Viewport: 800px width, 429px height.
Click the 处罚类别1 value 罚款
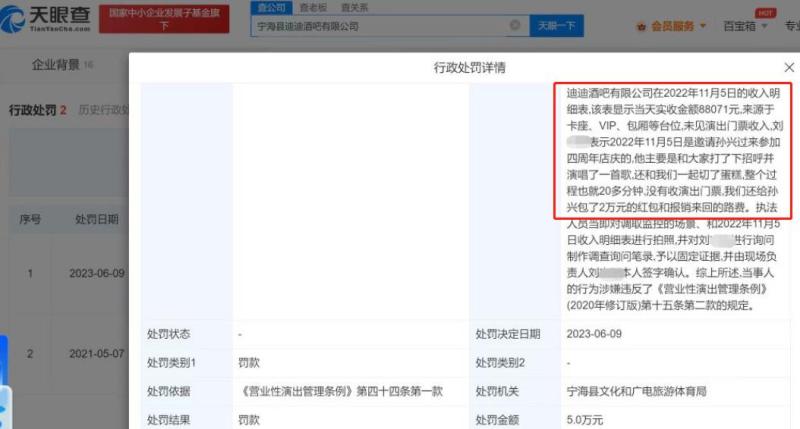tap(249, 363)
